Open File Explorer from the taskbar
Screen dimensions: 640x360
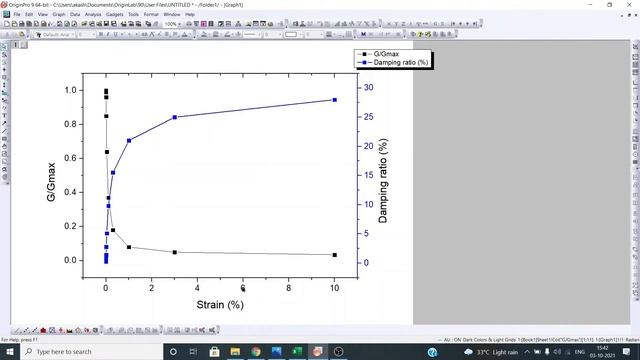235,351
